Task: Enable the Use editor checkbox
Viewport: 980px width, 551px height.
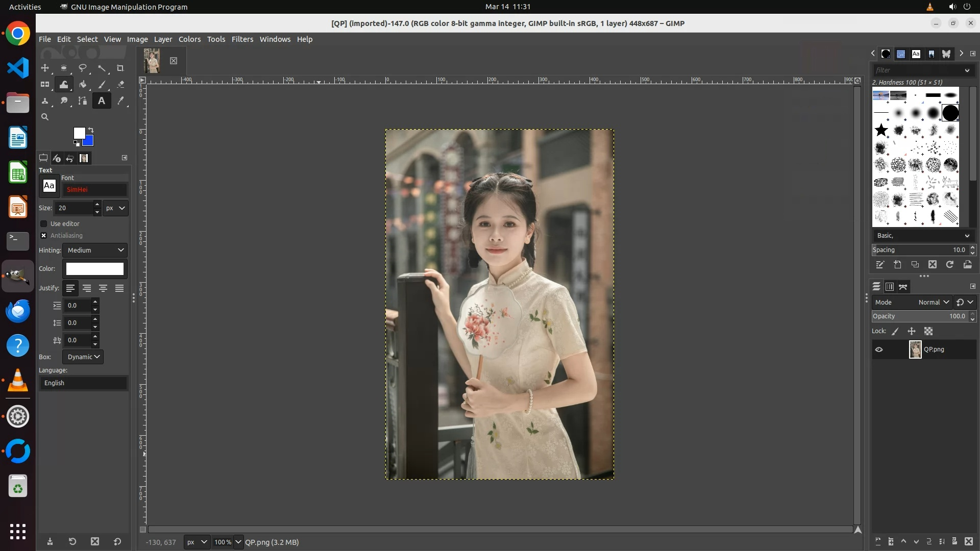Action: 44,224
